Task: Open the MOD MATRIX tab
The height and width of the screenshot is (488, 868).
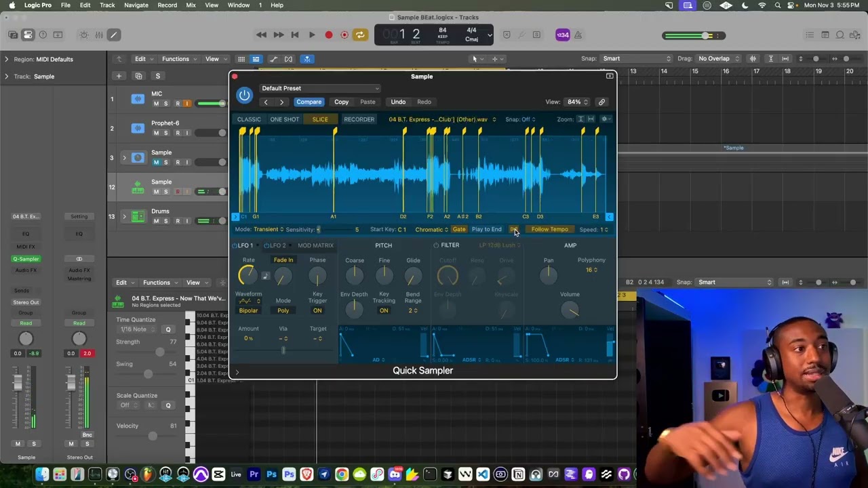Action: tap(315, 245)
